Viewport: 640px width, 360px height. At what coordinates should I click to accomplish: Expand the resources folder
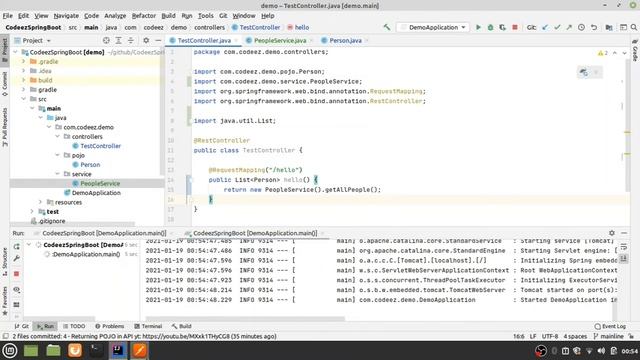pyautogui.click(x=40, y=202)
